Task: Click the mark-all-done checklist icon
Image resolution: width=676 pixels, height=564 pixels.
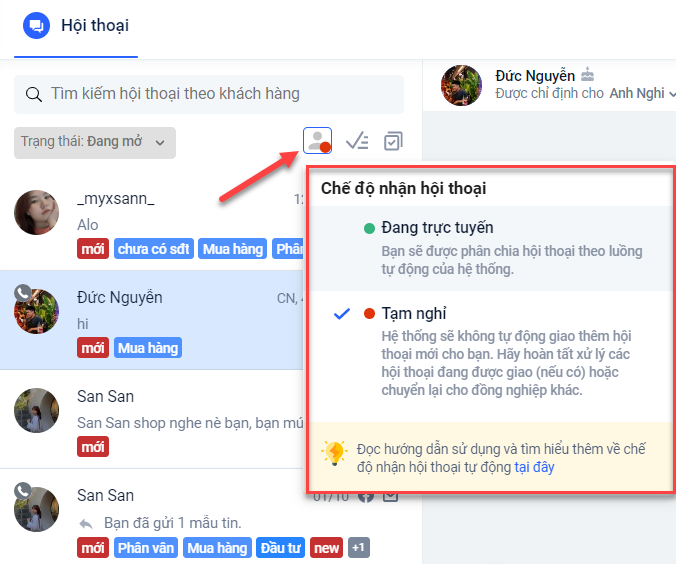Action: pos(357,141)
